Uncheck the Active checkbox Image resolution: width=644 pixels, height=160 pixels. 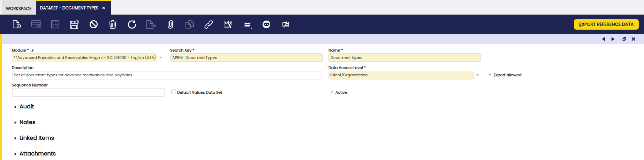[332, 92]
